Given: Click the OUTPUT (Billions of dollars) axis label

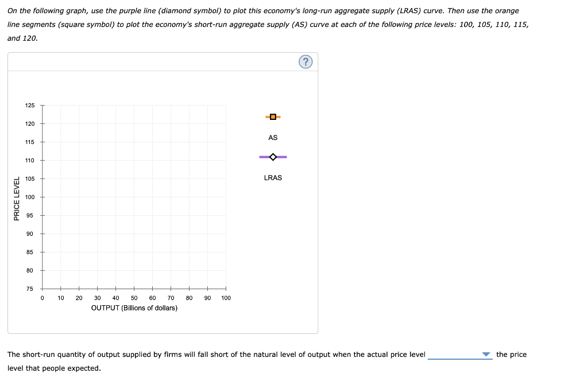Looking at the screenshot, I should coord(134,308).
